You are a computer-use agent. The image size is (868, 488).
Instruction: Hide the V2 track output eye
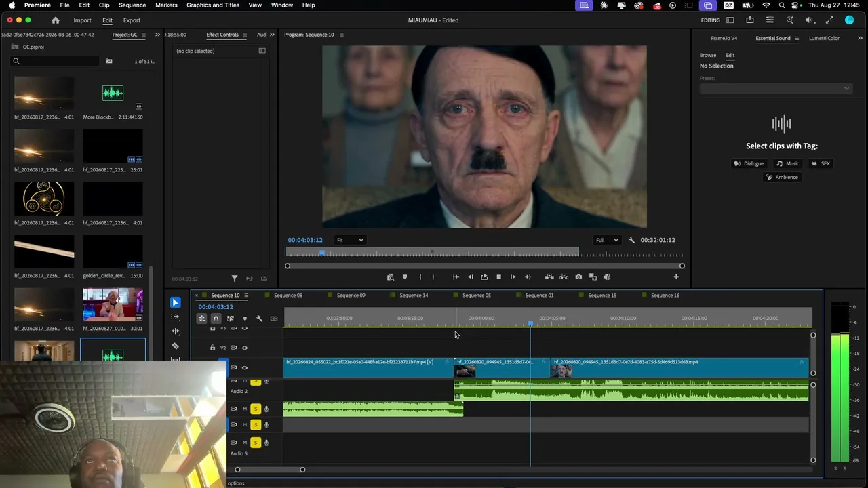245,348
